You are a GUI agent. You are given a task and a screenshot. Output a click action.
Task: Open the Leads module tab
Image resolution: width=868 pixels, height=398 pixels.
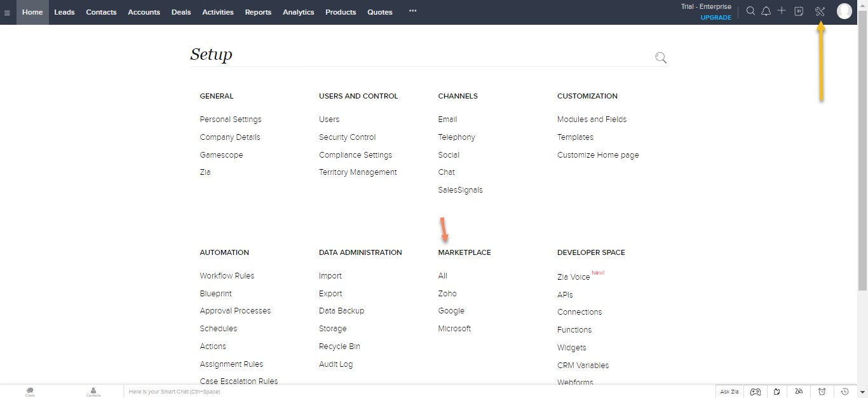click(x=64, y=12)
